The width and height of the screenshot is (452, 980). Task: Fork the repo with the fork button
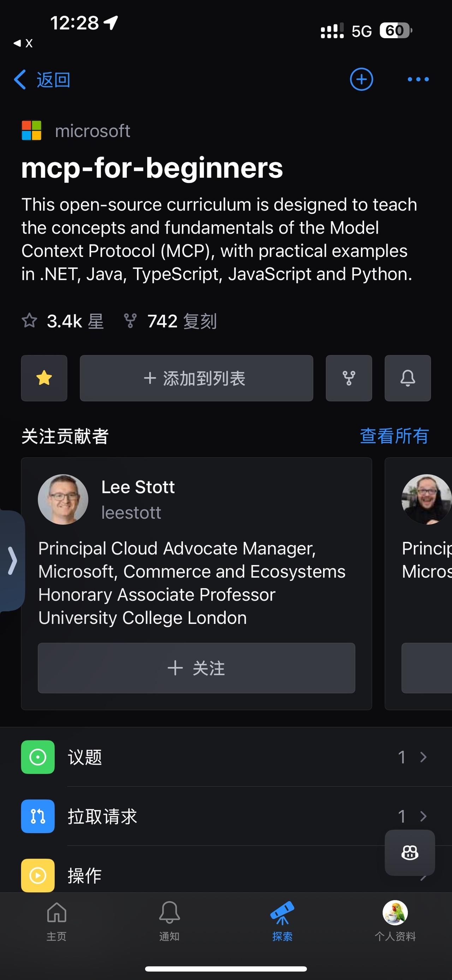click(x=349, y=378)
